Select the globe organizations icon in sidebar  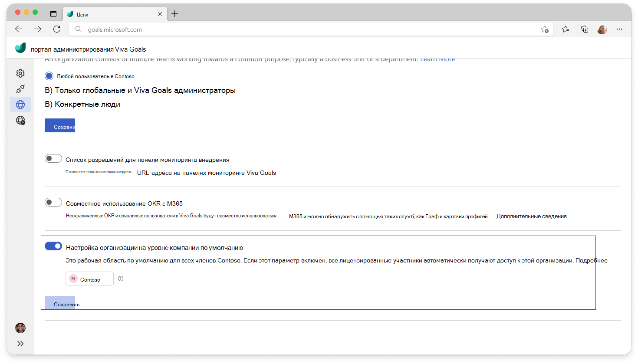[x=20, y=105]
